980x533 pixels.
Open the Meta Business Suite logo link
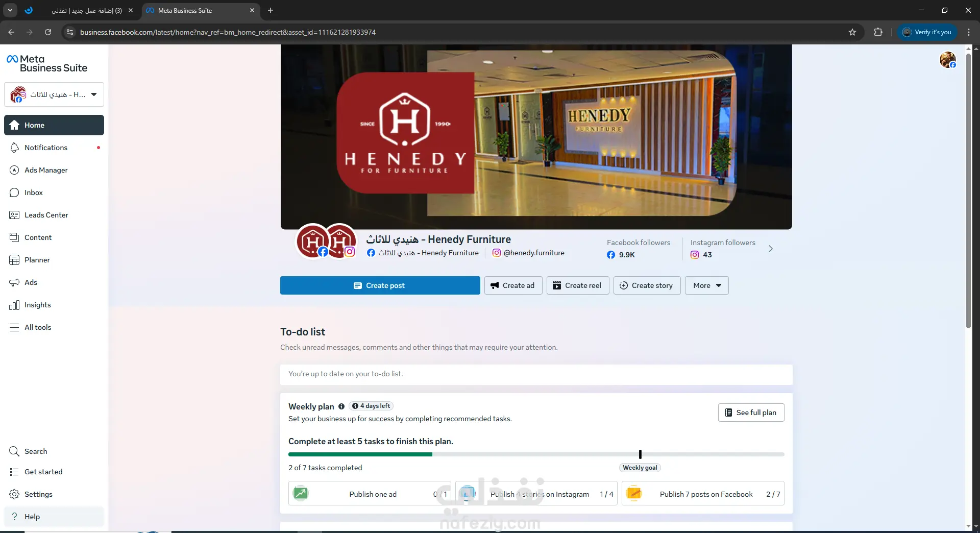coord(46,63)
